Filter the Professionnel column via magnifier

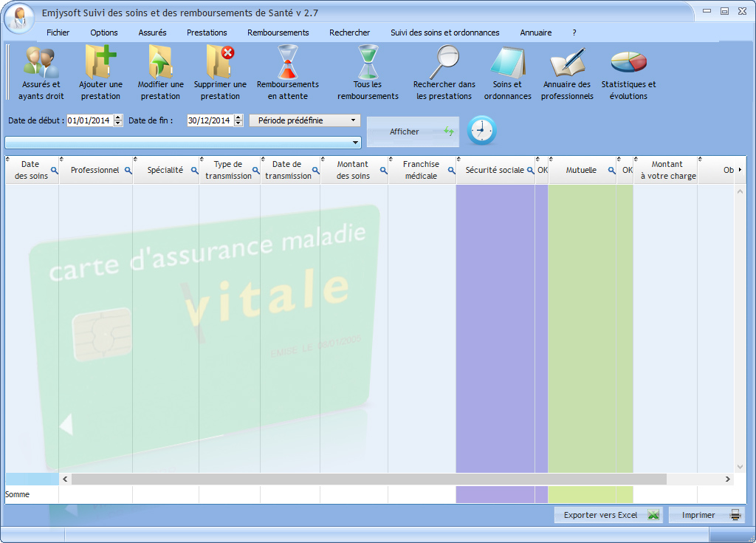(x=128, y=171)
